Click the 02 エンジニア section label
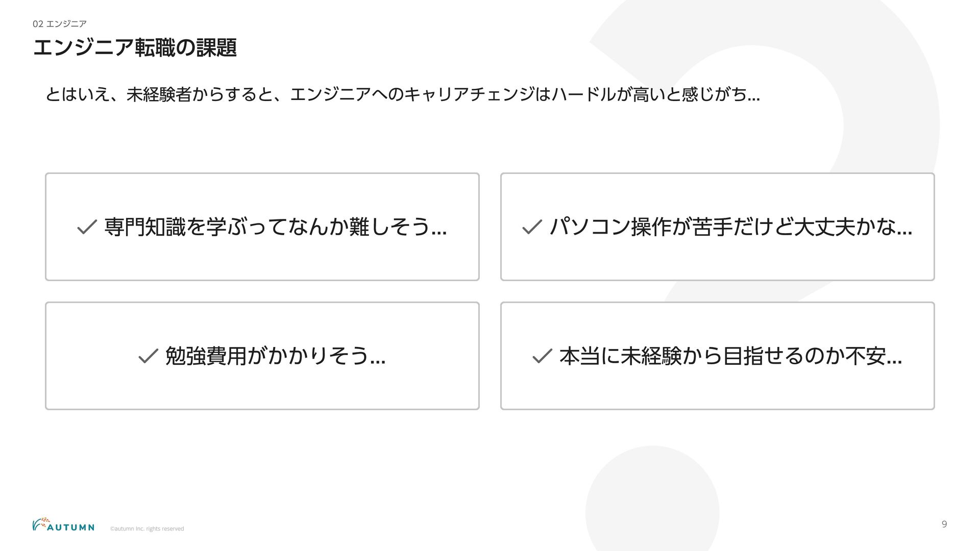Viewport: 980px width, 551px height. tap(60, 24)
